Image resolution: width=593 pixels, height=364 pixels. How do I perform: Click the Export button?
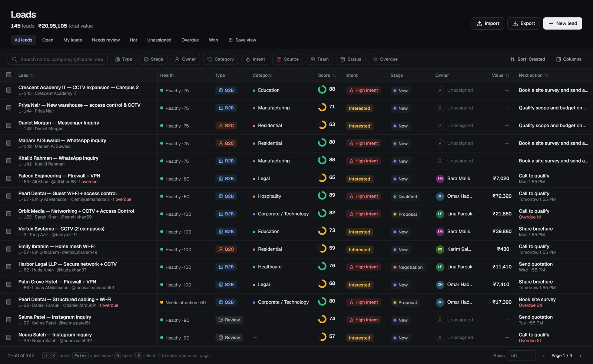[x=523, y=23]
